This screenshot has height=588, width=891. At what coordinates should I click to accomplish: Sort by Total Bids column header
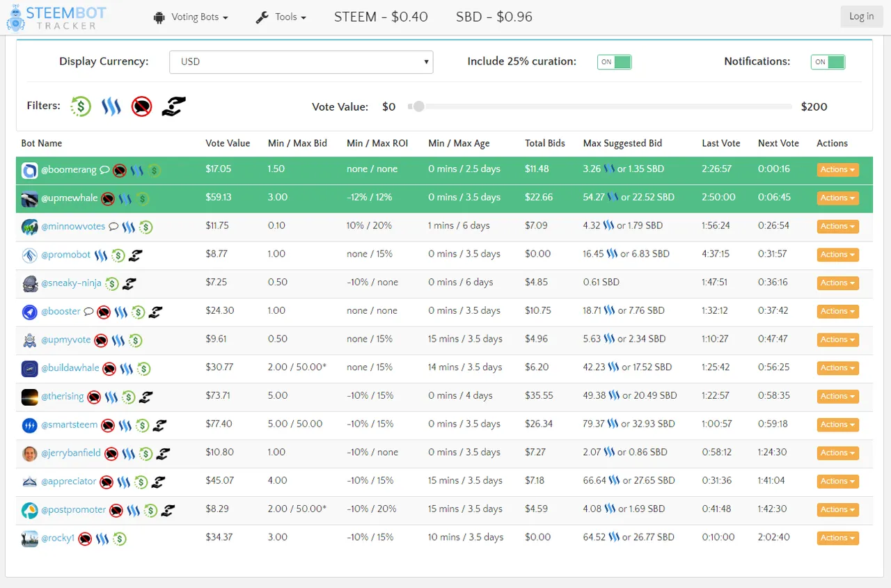point(545,143)
